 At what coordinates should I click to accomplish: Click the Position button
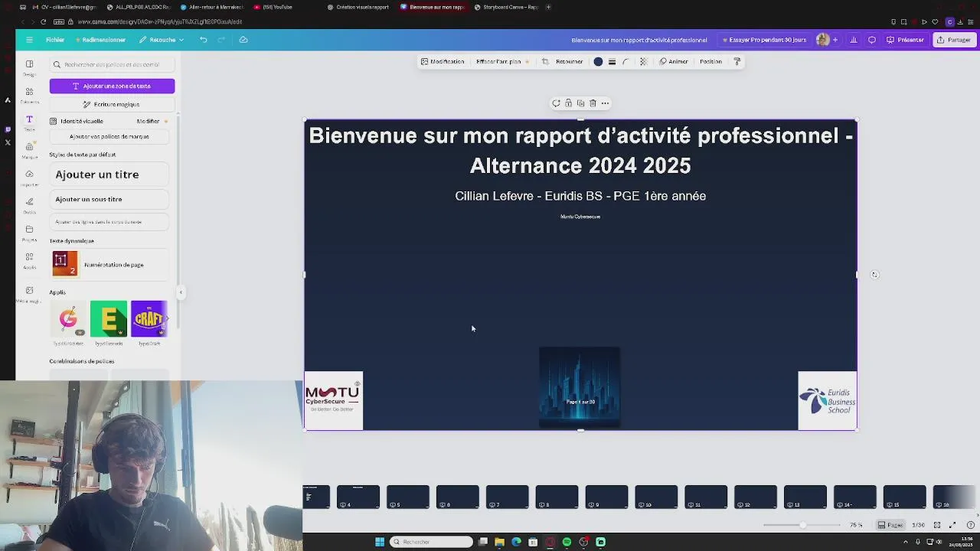point(710,61)
